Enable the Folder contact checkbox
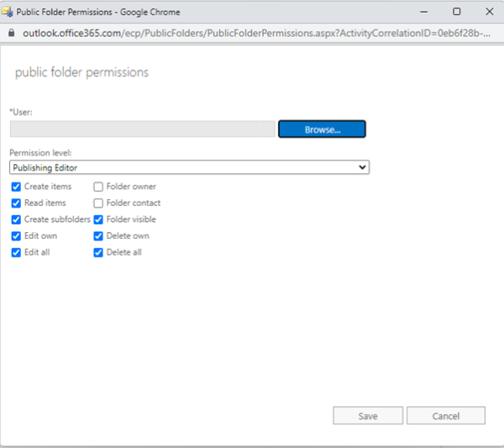The width and height of the screenshot is (504, 448). coord(98,203)
